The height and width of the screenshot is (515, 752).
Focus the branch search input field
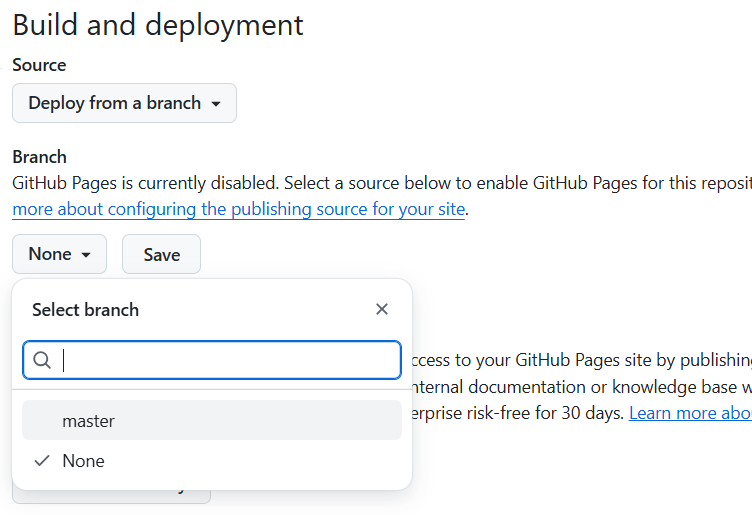212,360
